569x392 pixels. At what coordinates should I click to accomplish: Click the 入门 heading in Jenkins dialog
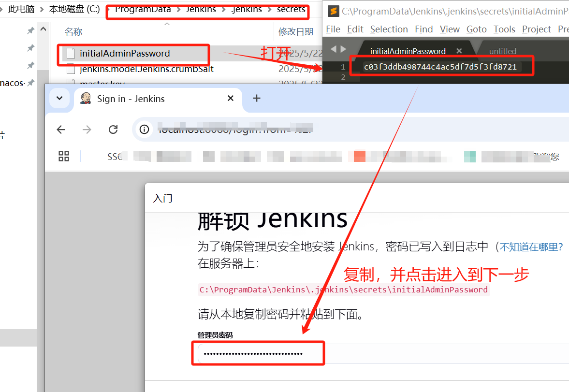(x=163, y=199)
